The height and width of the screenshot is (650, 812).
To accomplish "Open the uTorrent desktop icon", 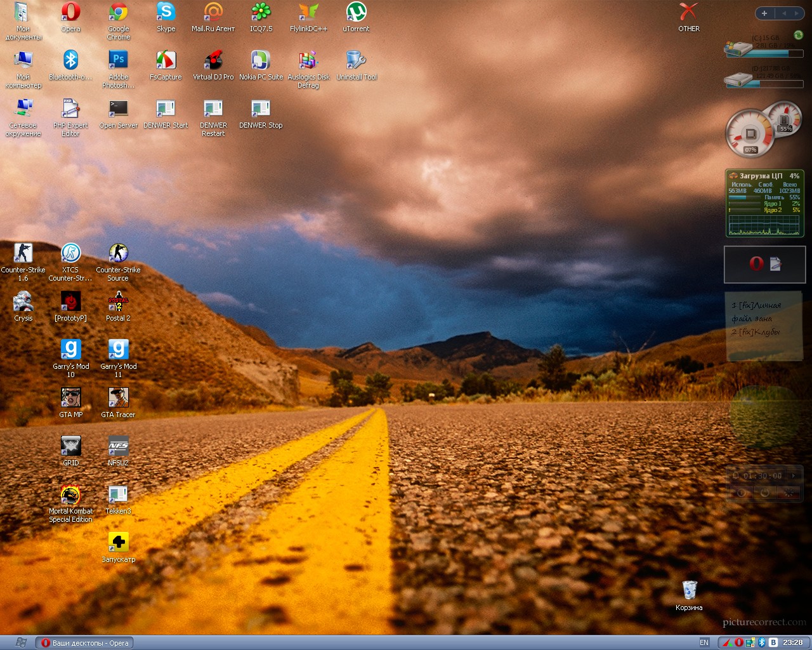I will (356, 13).
